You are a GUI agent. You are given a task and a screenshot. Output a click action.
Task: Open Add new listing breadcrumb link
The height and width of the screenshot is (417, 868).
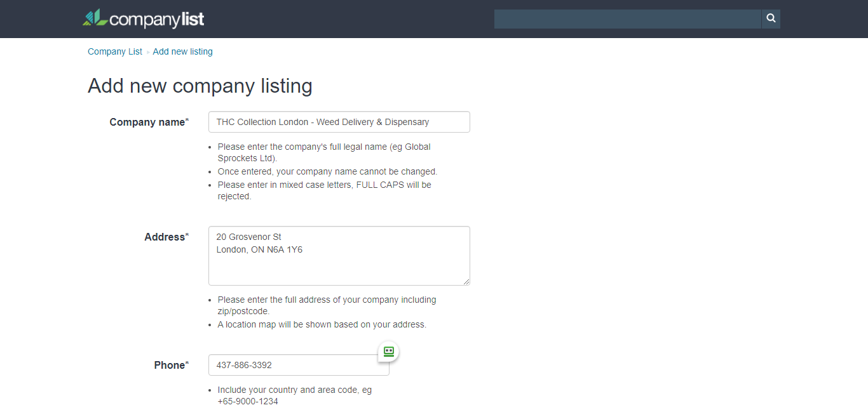pos(182,51)
